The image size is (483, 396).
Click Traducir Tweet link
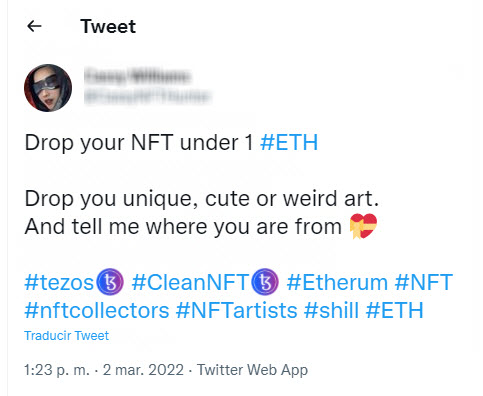click(x=66, y=336)
